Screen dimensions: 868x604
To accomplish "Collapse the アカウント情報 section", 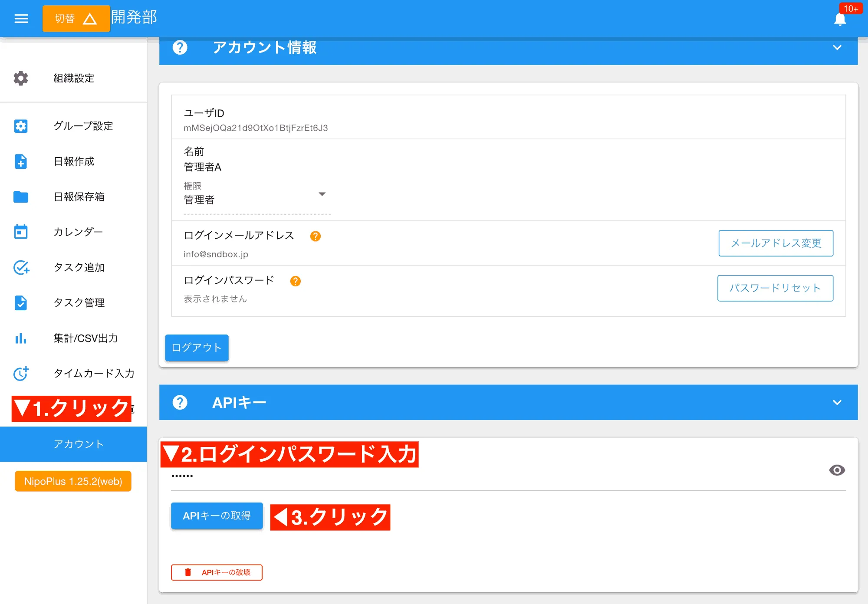I will click(838, 48).
